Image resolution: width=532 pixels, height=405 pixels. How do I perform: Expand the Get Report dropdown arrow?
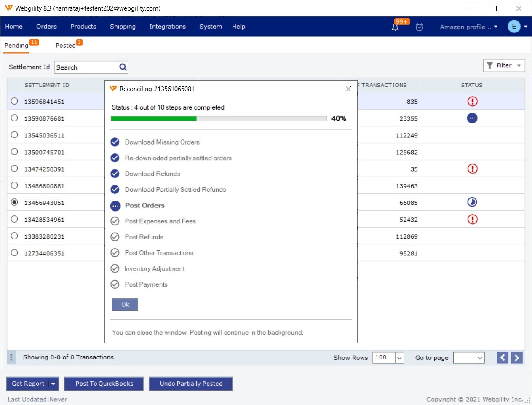53,384
